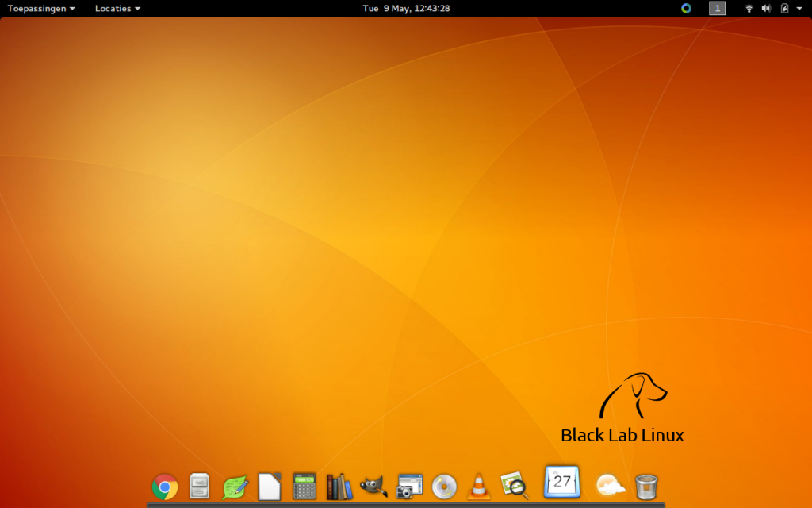Launch LibreOffice blank document icon
812x508 pixels.
point(270,486)
